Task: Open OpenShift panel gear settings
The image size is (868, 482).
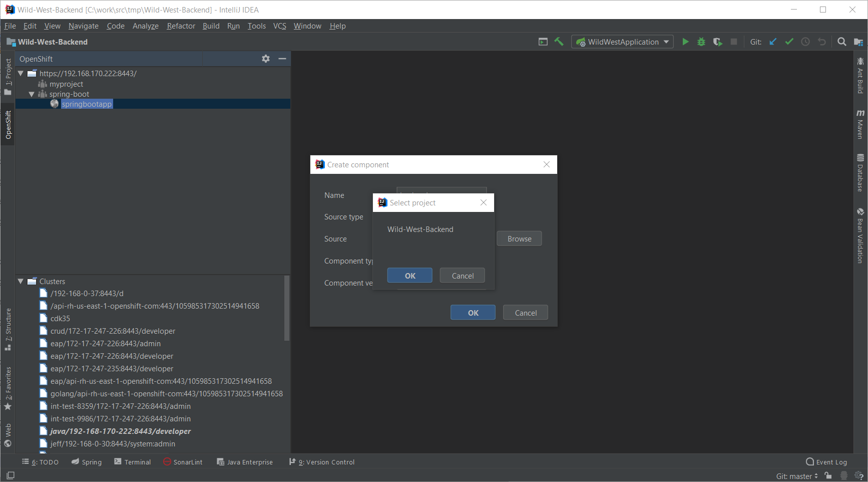Action: pyautogui.click(x=266, y=59)
